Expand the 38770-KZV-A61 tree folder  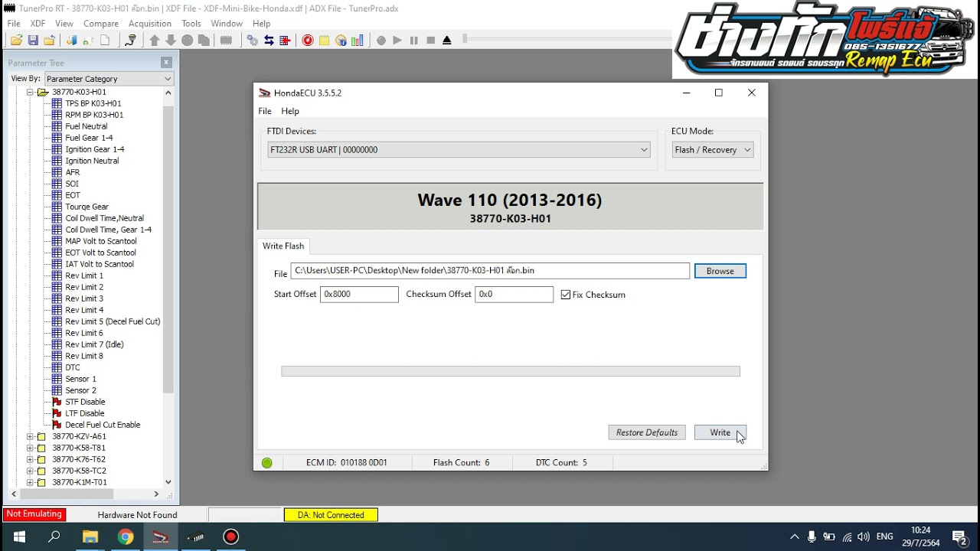click(31, 436)
